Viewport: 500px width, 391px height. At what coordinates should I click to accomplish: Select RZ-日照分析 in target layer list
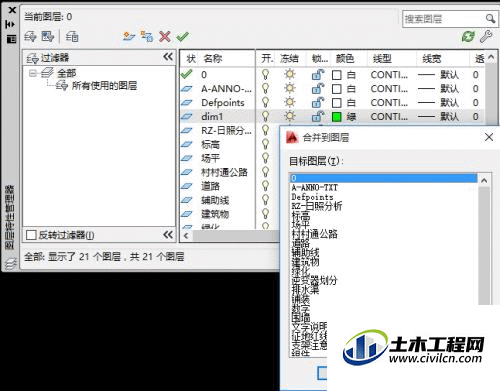(x=317, y=206)
